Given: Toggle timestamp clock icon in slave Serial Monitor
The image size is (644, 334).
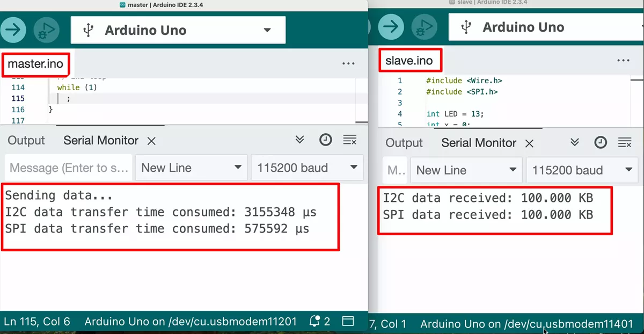Looking at the screenshot, I should (601, 142).
